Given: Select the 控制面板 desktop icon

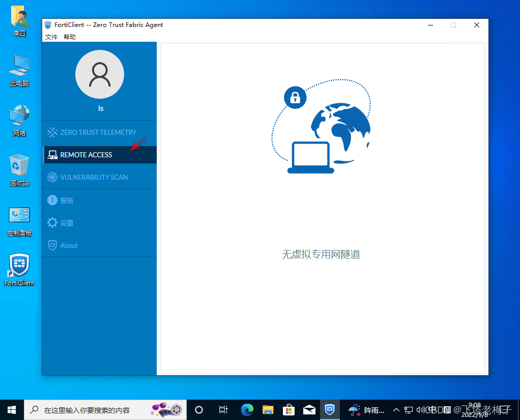Looking at the screenshot, I should tap(19, 221).
